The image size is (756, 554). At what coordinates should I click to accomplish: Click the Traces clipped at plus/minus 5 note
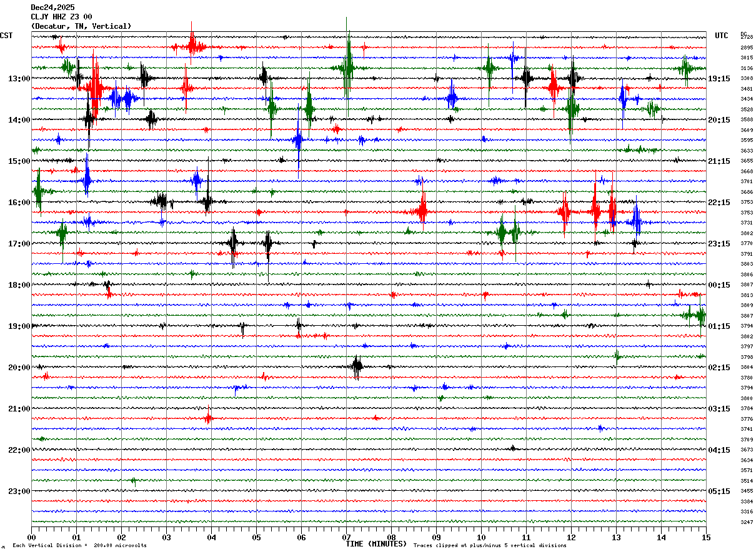490,546
